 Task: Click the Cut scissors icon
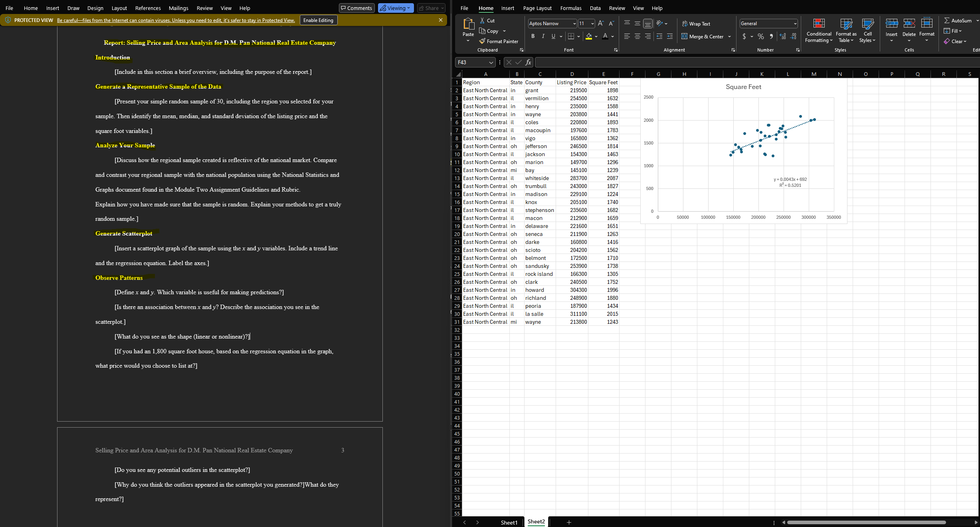coord(482,20)
